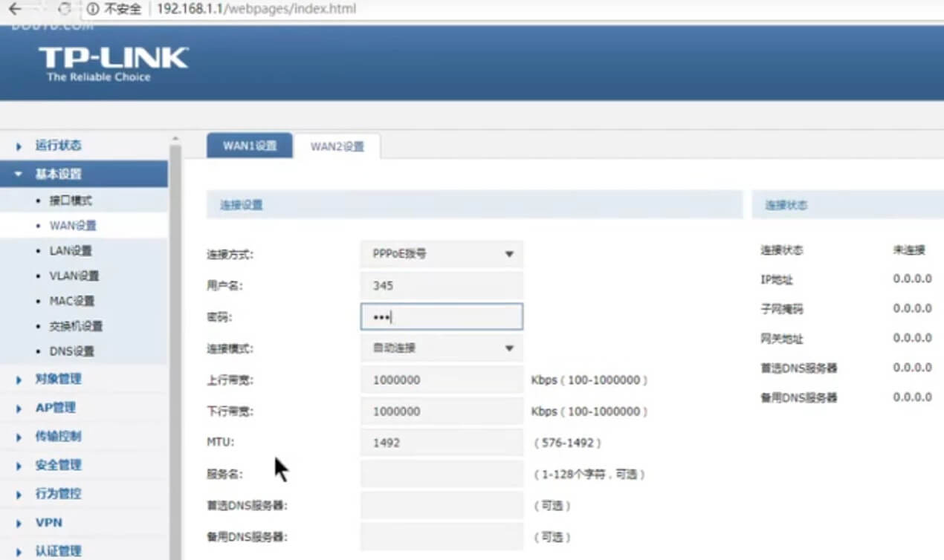Click the browser address bar URL

[256, 9]
